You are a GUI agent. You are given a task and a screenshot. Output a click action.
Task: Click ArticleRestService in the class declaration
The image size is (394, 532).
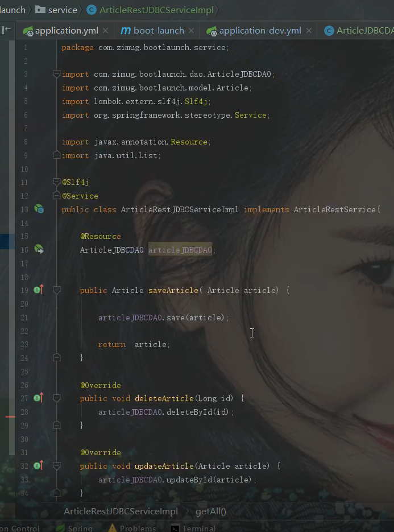click(x=335, y=209)
